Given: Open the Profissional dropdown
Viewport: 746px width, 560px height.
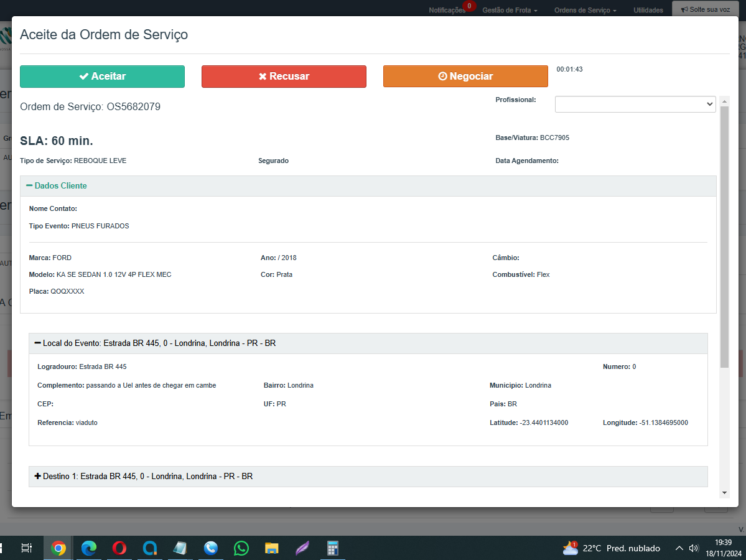Looking at the screenshot, I should pos(635,104).
